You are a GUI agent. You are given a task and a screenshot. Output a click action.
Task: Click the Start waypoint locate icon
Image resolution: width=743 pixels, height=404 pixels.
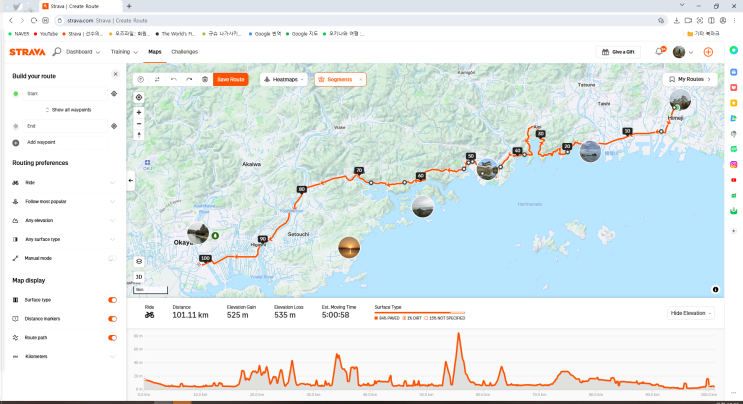(114, 94)
